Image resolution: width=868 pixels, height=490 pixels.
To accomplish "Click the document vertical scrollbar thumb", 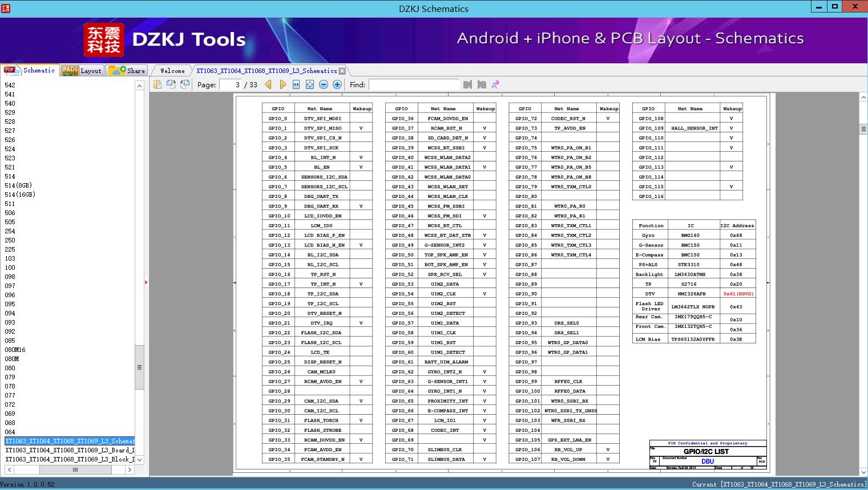I will click(x=863, y=129).
